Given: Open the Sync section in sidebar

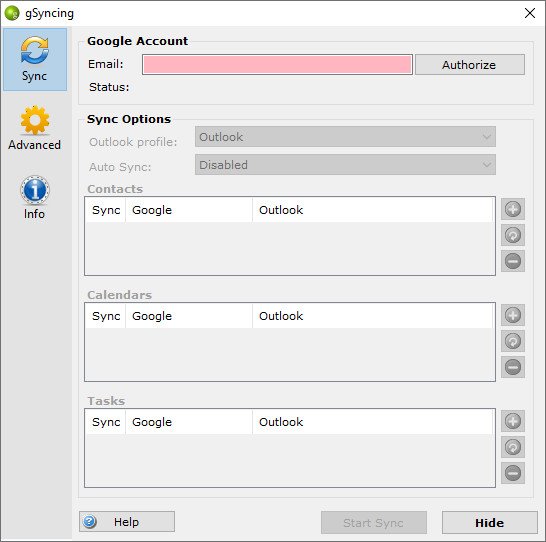Looking at the screenshot, I should tap(35, 60).
